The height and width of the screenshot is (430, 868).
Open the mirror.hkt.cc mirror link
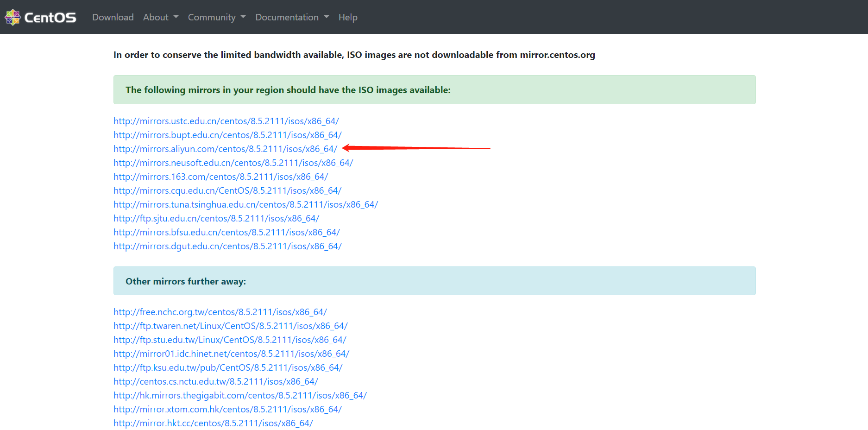214,423
